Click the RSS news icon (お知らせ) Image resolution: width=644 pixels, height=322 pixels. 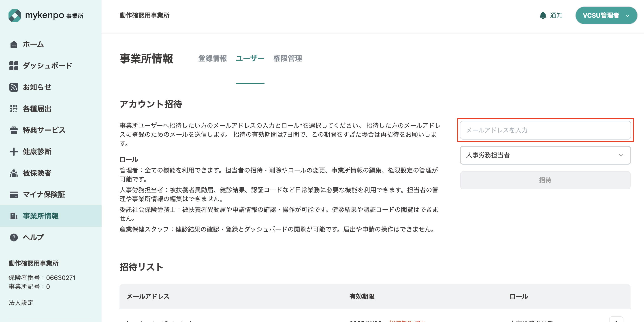14,87
